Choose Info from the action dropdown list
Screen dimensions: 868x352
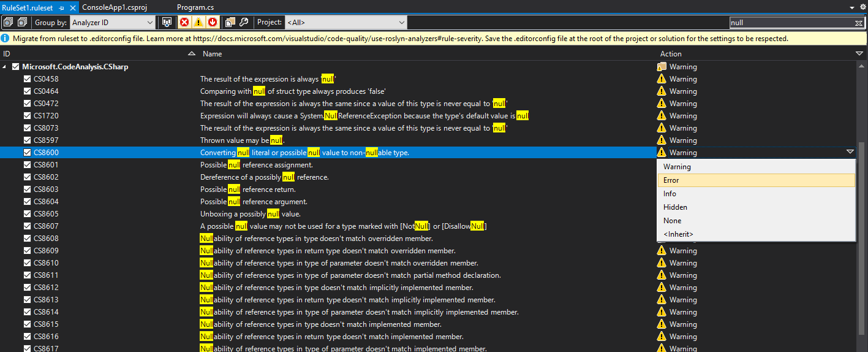756,194
